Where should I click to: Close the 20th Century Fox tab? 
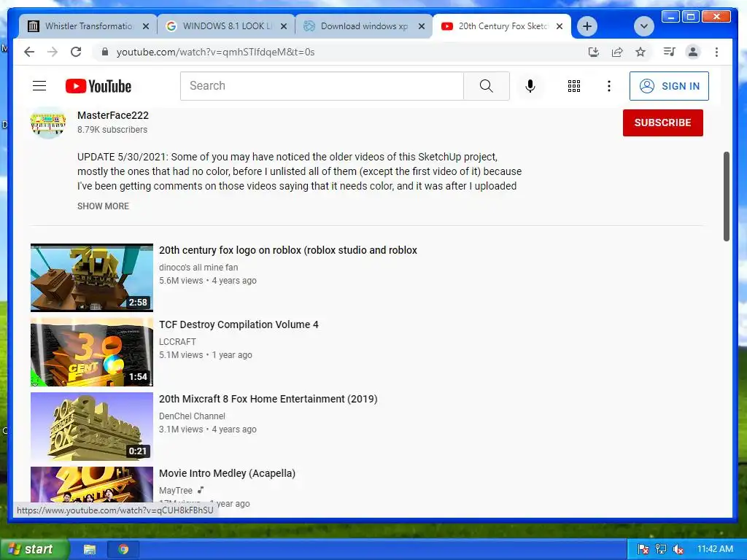coord(560,26)
